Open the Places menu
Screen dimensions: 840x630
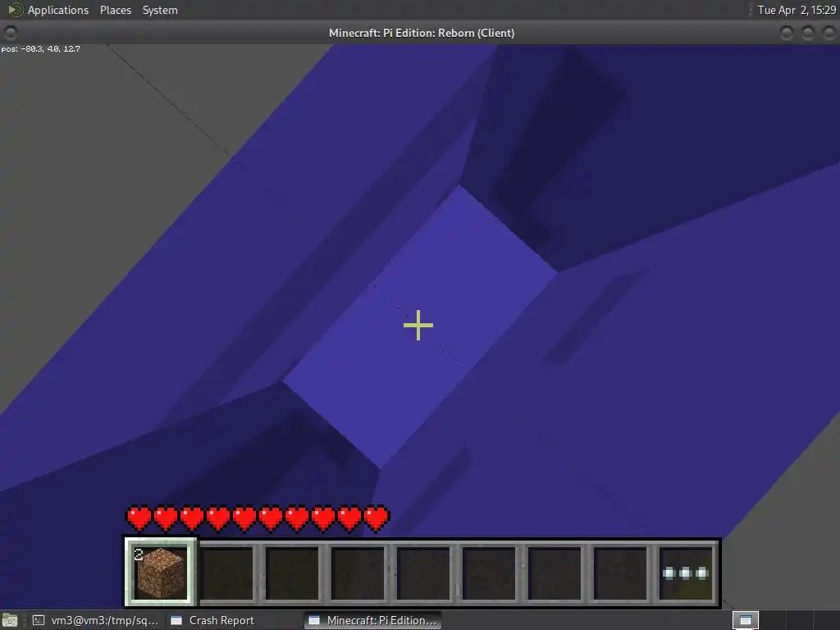pos(115,10)
